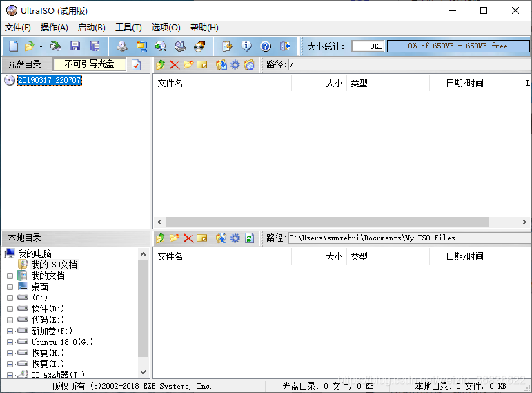Create new folder in local directory

(x=175, y=238)
